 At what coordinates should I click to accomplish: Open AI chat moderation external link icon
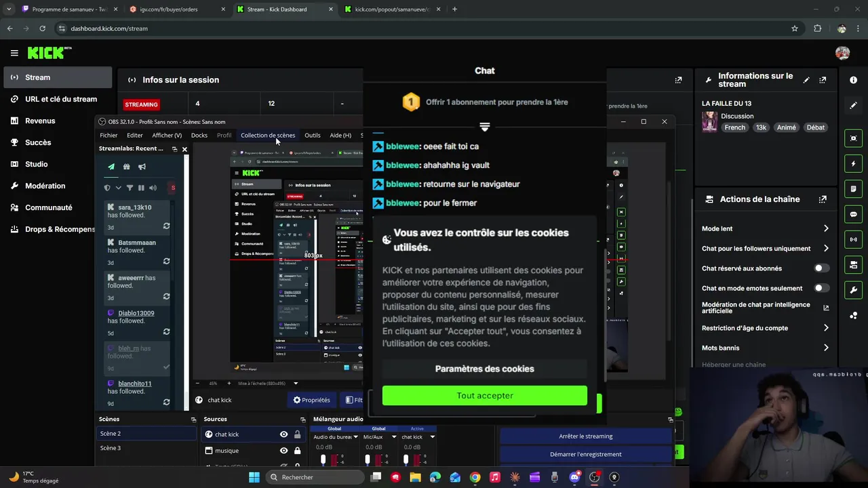[826, 308]
